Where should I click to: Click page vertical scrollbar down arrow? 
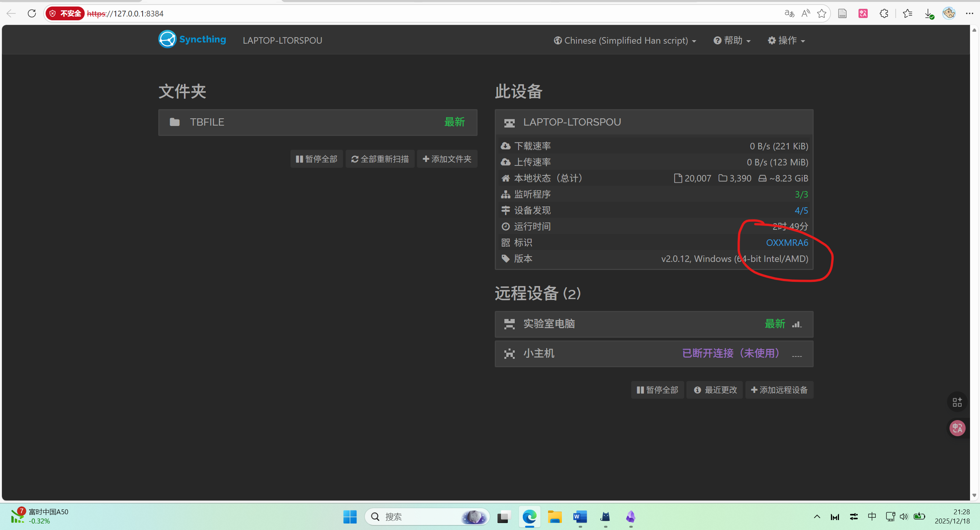point(974,495)
